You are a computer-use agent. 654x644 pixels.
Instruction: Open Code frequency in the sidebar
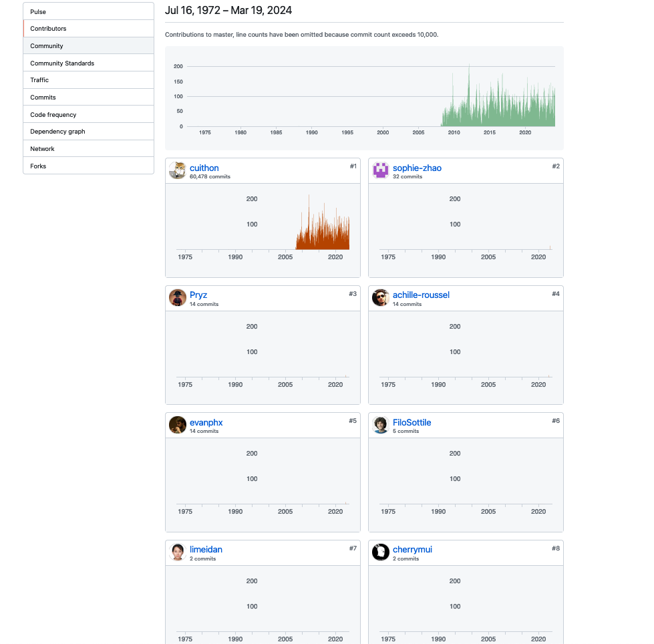point(53,115)
